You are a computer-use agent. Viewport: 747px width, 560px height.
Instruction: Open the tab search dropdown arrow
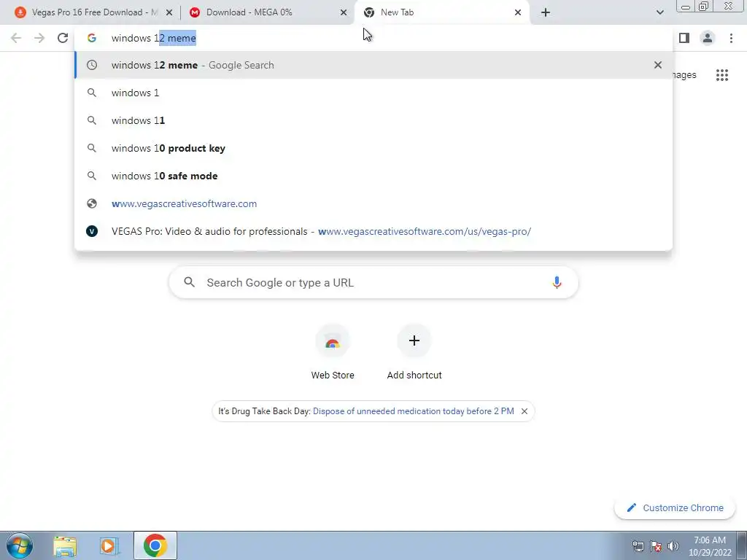click(x=659, y=12)
